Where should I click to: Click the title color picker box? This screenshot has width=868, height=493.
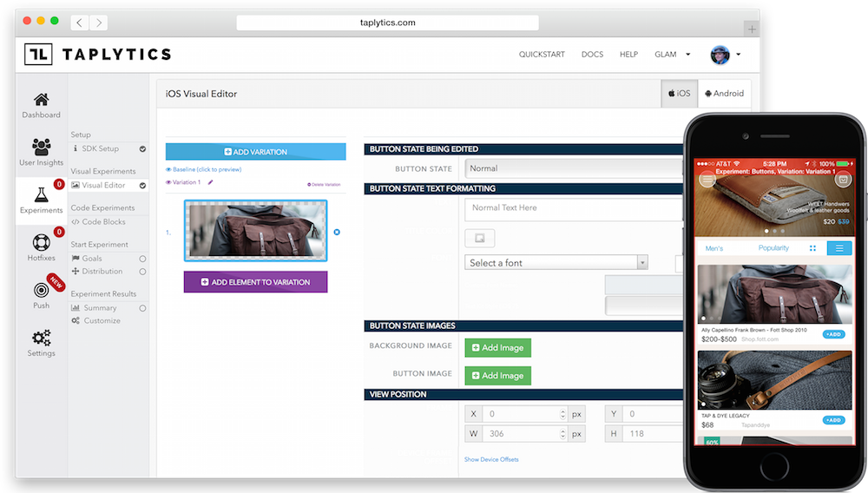(479, 238)
